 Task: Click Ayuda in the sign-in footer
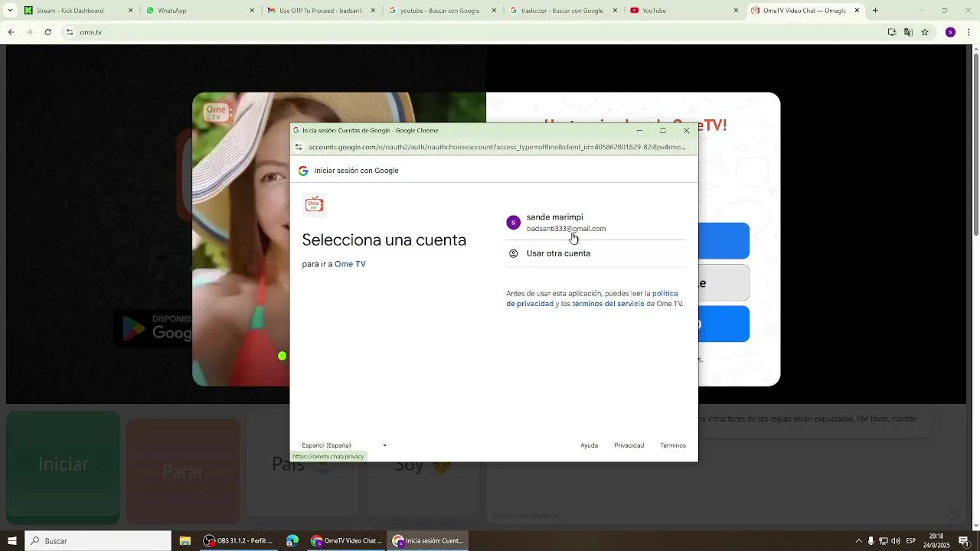pos(589,445)
